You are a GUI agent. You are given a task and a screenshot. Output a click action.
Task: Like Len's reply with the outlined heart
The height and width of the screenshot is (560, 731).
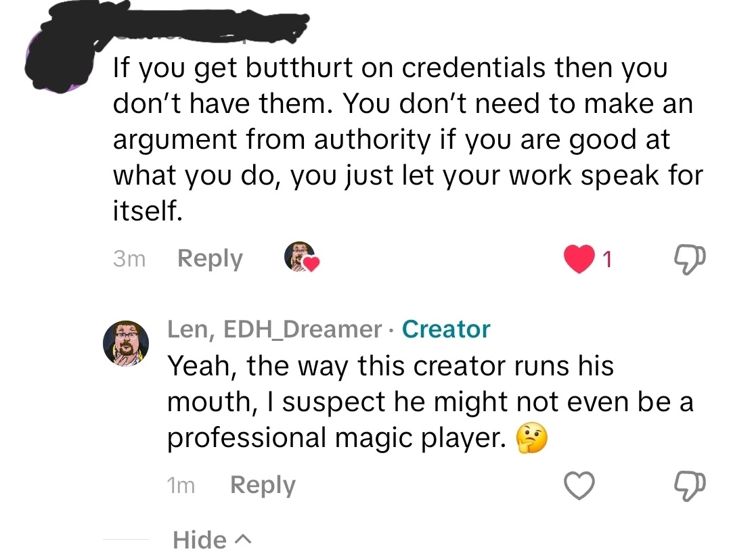[579, 486]
